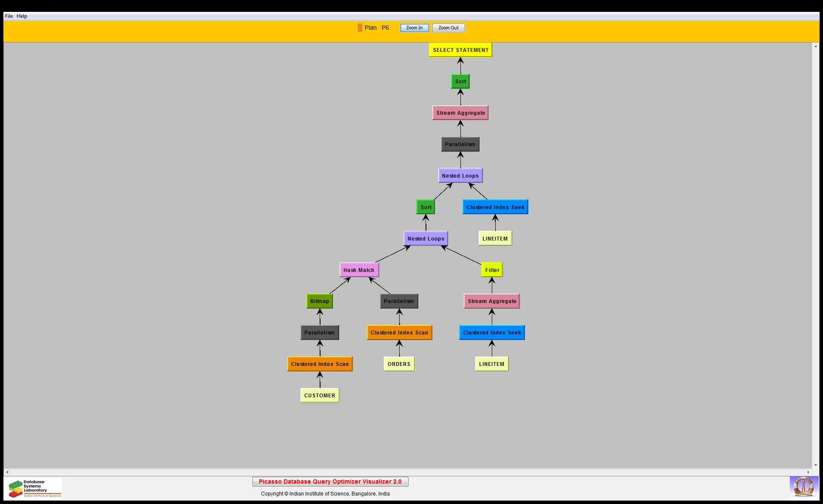Viewport: 823px width, 504px height.
Task: Click the ORDERS table node
Action: point(399,364)
